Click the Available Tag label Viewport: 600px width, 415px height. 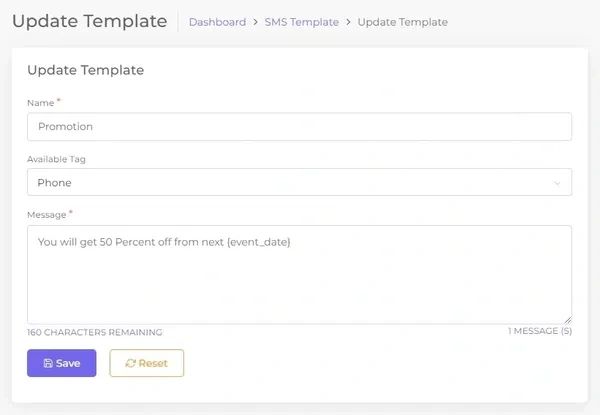click(56, 159)
